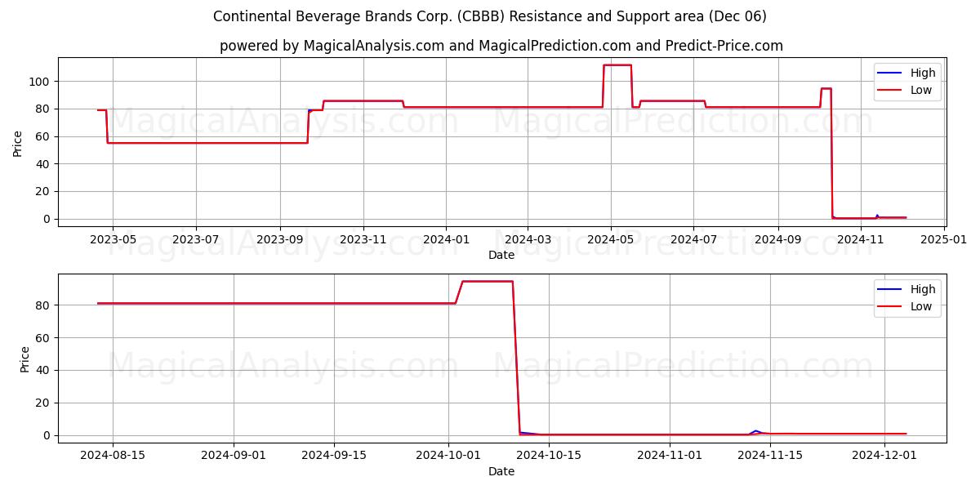Click the '2025-01' tick label
The image size is (980, 490).
(945, 239)
